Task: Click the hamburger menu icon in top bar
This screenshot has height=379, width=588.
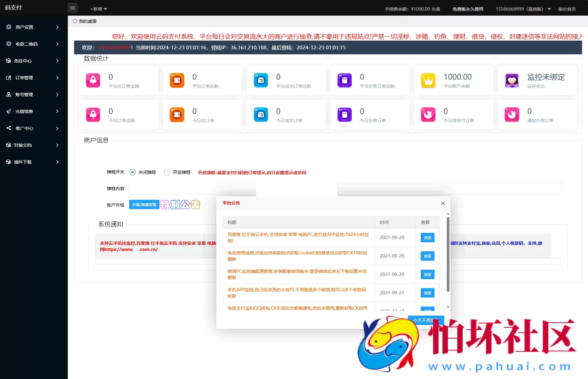Action: point(73,8)
